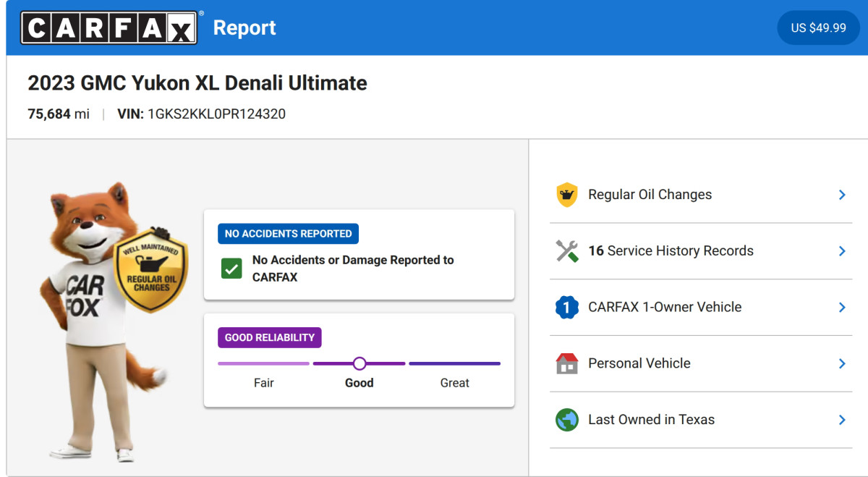Select the No Accidents Reported label
This screenshot has width=868, height=477.
(288, 234)
